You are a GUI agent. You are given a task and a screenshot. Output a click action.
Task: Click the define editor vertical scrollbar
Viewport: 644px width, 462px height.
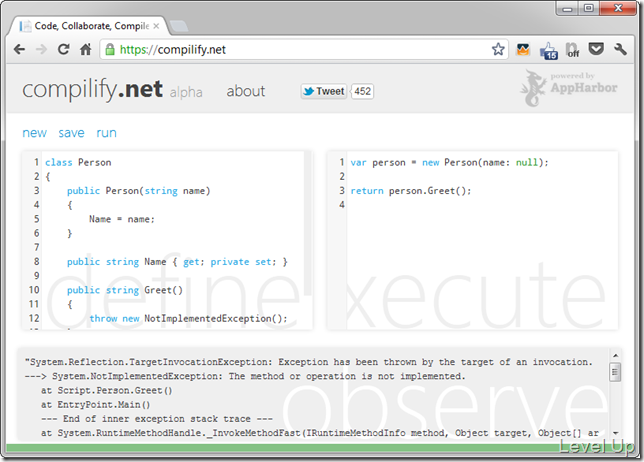coord(307,222)
